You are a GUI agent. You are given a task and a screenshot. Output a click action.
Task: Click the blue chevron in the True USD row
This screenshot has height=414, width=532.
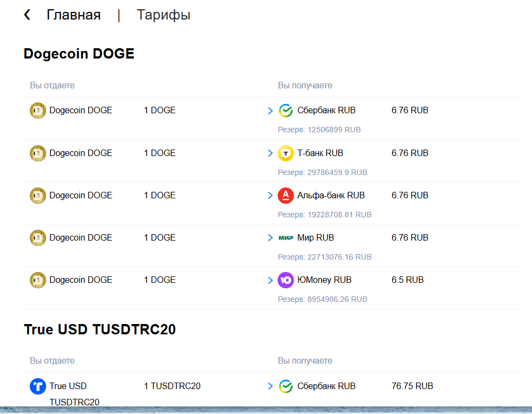coord(270,386)
